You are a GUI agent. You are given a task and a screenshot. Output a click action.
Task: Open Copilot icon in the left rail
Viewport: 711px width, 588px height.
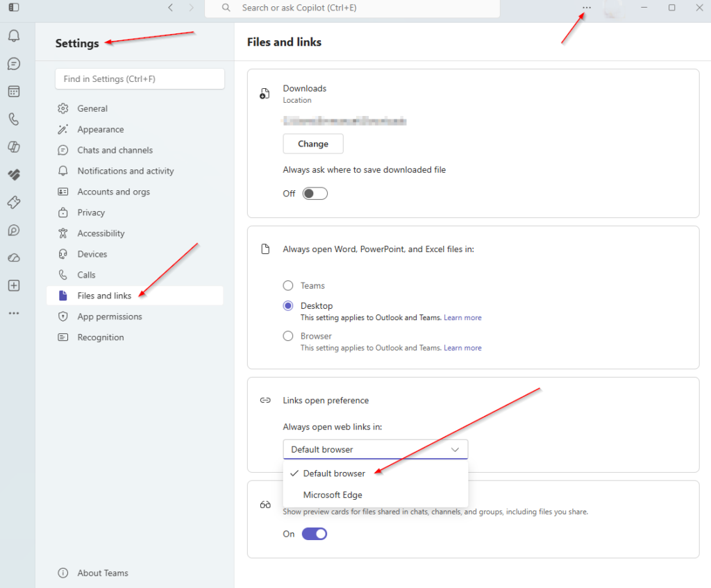point(14,147)
